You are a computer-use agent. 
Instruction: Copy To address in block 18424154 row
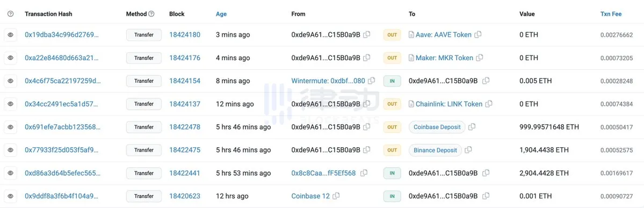pyautogui.click(x=486, y=81)
